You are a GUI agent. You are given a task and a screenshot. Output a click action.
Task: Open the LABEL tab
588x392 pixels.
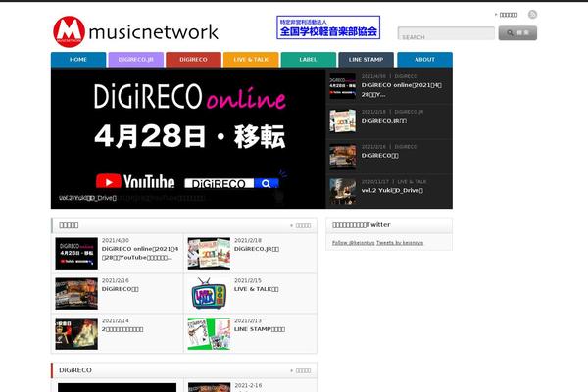click(309, 60)
